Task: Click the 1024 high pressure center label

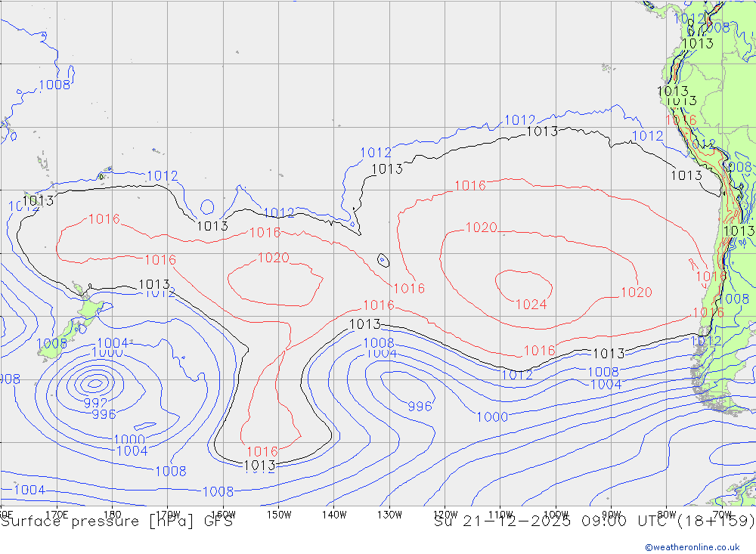Action: click(x=531, y=305)
